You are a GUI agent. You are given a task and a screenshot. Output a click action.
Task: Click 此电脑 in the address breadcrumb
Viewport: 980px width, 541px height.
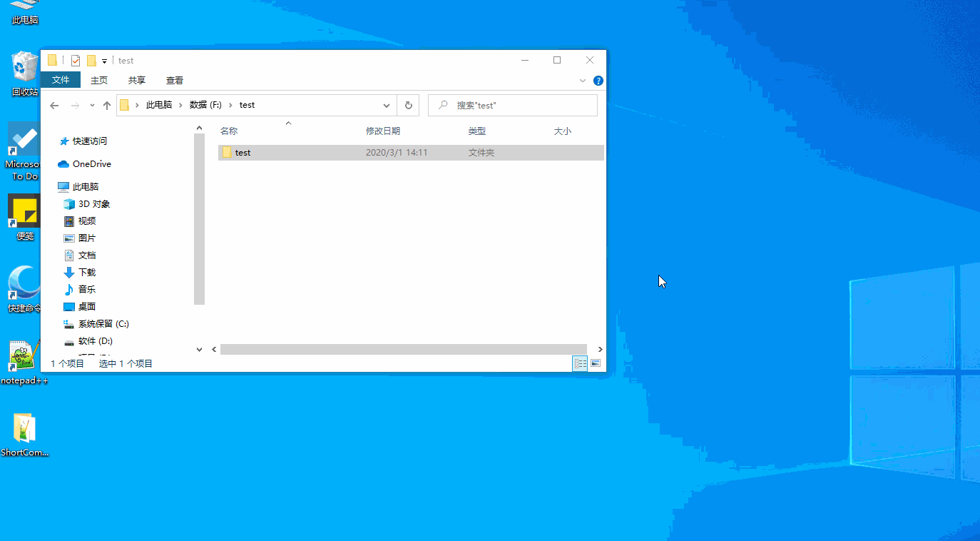click(x=159, y=105)
